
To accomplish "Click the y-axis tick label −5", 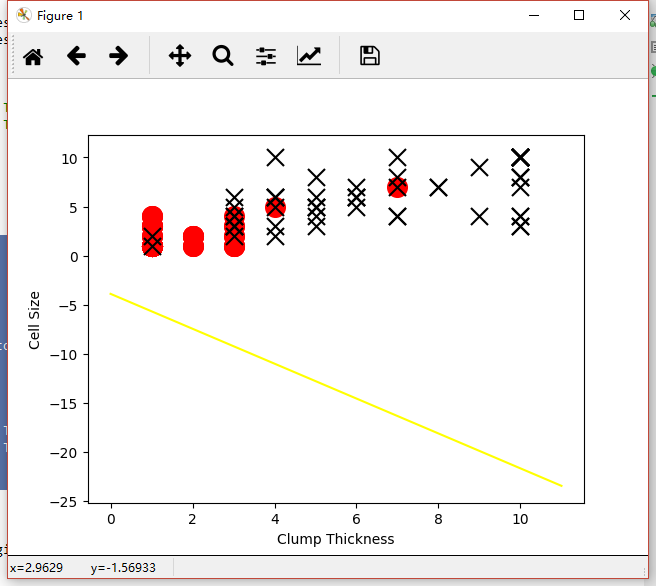I will click(x=68, y=306).
